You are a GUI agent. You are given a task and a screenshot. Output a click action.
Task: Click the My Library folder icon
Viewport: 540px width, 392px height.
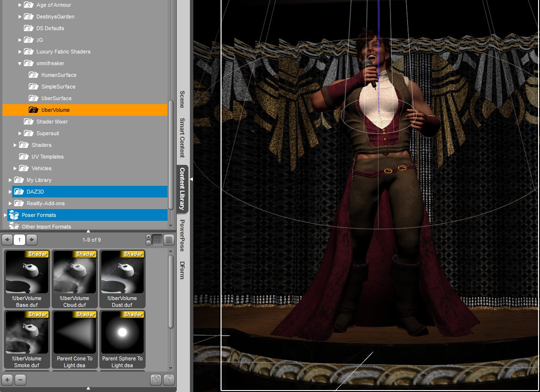click(19, 180)
